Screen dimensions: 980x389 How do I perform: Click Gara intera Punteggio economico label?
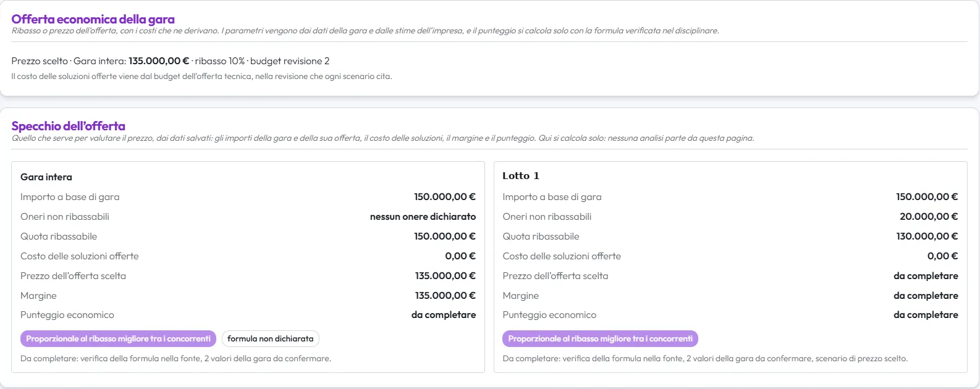point(67,315)
